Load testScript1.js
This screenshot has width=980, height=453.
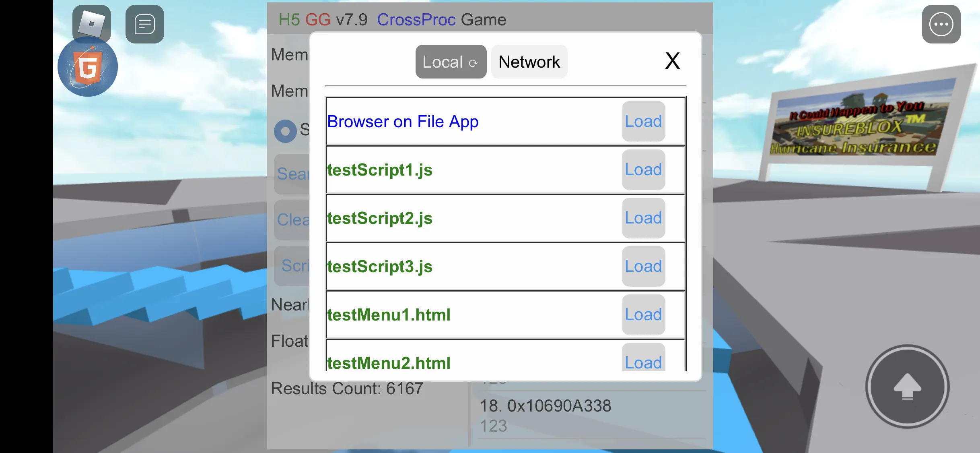643,170
